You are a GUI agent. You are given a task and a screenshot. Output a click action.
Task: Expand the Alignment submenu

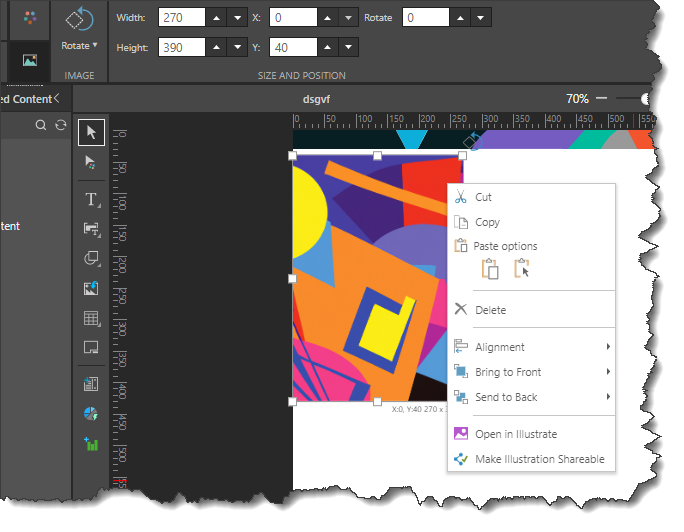(530, 347)
